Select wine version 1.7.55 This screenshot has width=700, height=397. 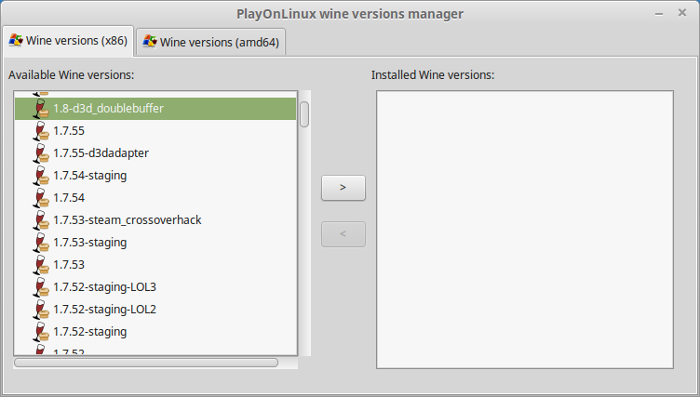(x=155, y=131)
